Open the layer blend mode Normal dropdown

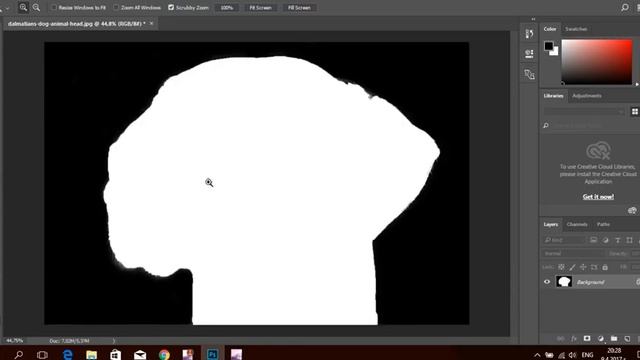pos(572,253)
